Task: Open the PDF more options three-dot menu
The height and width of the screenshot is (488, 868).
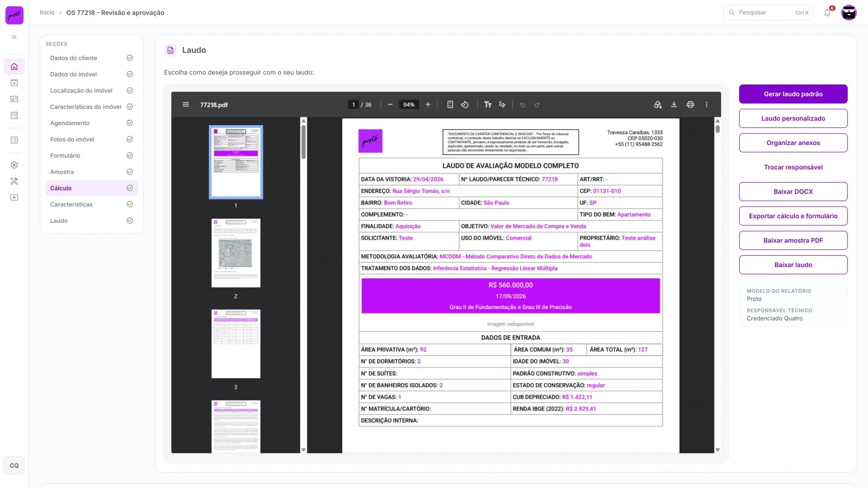Action: click(x=707, y=104)
